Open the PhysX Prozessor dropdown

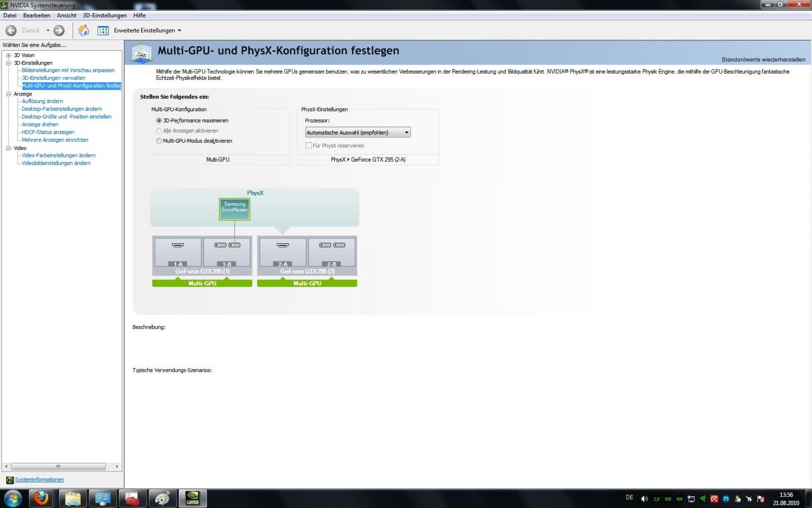[358, 133]
